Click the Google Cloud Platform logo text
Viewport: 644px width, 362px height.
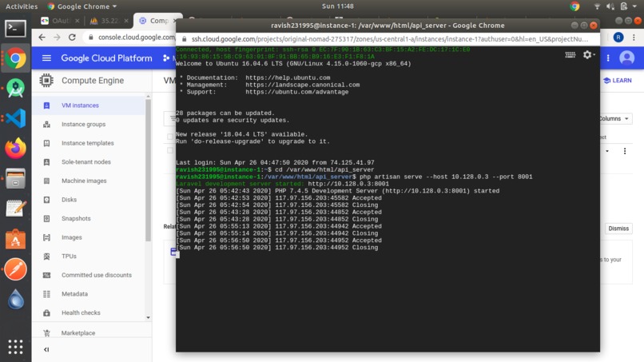(x=106, y=58)
